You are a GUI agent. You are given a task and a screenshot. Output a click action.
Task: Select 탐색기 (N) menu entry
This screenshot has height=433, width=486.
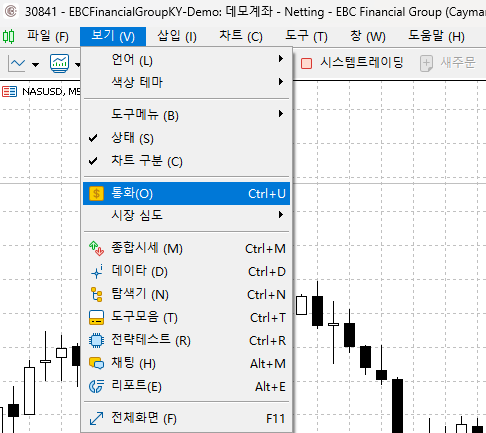(x=187, y=294)
